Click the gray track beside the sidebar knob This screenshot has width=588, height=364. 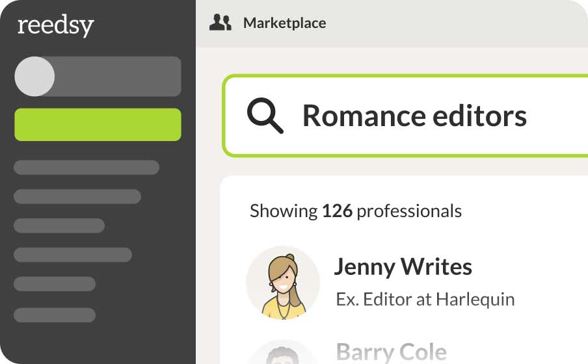click(117, 76)
